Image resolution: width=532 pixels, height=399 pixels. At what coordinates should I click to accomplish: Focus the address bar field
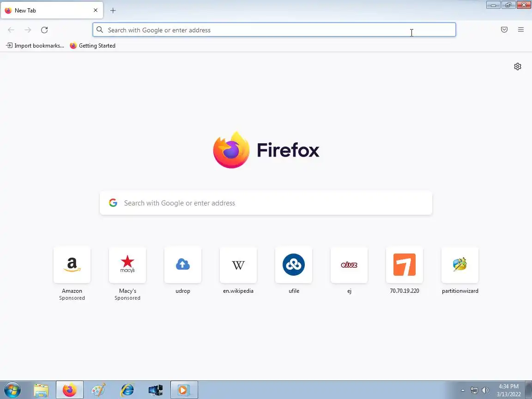[x=274, y=30]
